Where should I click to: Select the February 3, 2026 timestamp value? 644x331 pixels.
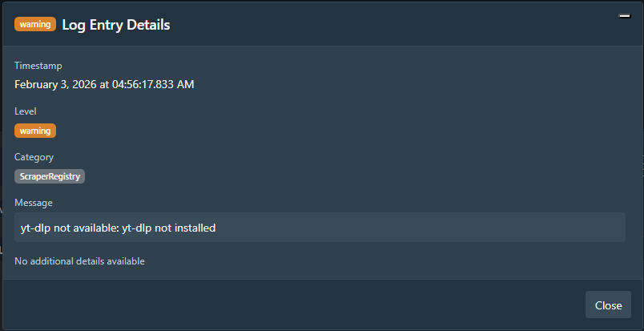pos(104,84)
